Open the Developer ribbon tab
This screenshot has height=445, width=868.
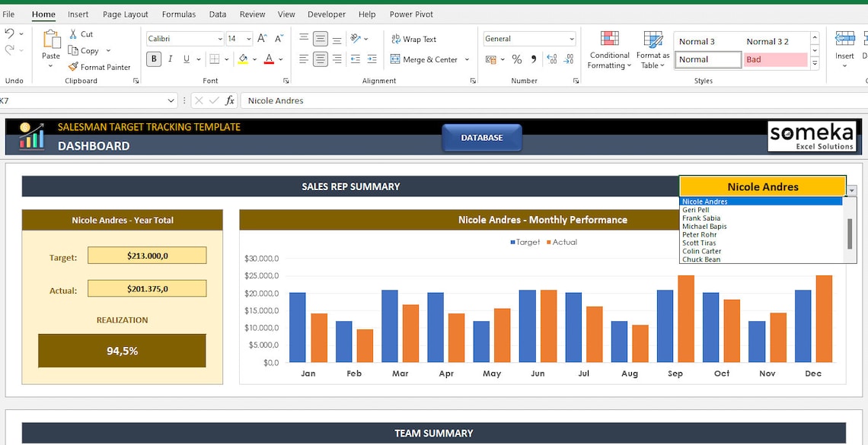[x=326, y=14]
